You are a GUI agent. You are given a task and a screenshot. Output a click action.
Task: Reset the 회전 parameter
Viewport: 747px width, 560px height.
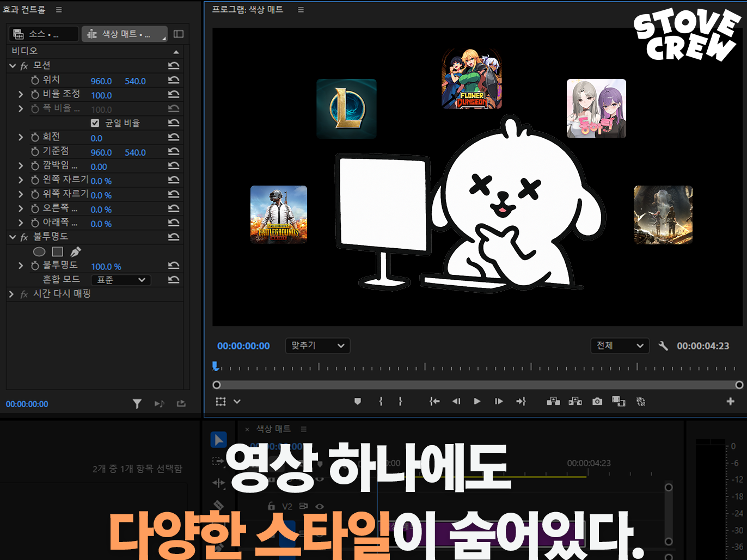pos(174,137)
